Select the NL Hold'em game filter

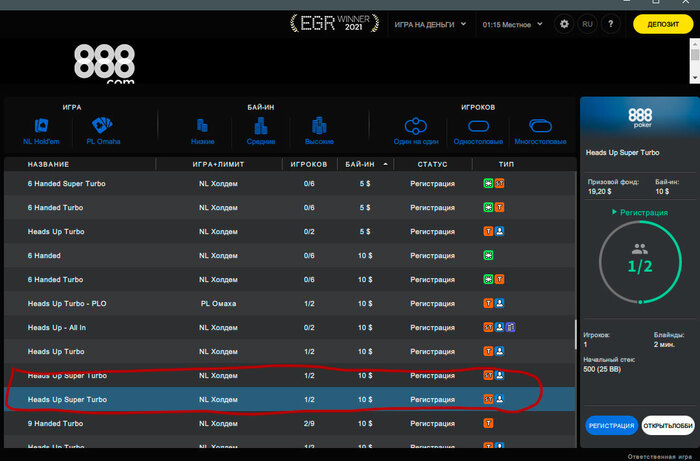(x=41, y=131)
